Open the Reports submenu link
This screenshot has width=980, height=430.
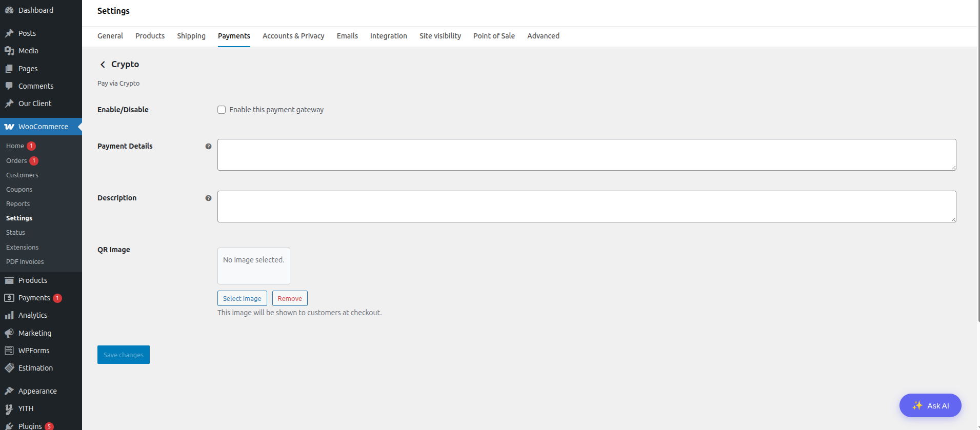(x=18, y=204)
